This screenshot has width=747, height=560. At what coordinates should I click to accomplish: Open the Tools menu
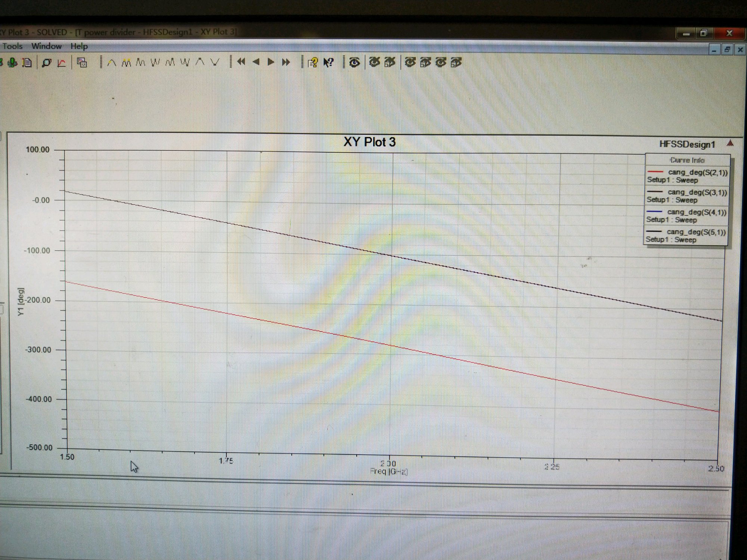click(12, 46)
